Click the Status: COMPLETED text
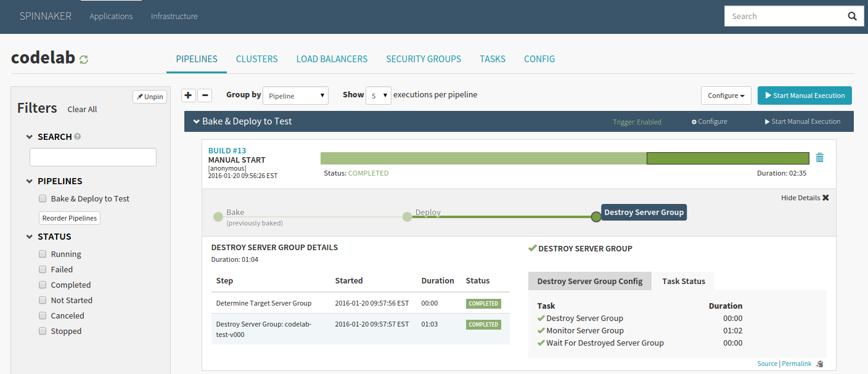Screen dimensions: 868x374 (x=356, y=173)
